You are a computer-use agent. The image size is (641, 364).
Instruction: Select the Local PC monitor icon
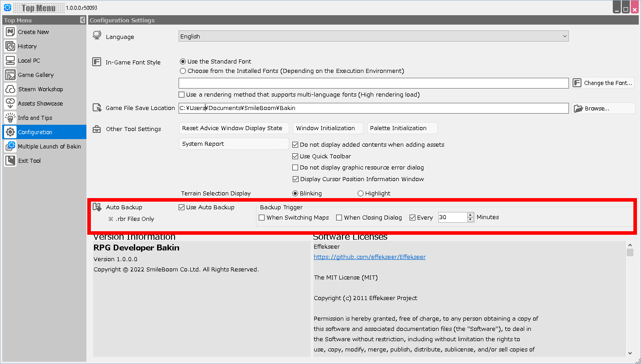coord(10,60)
